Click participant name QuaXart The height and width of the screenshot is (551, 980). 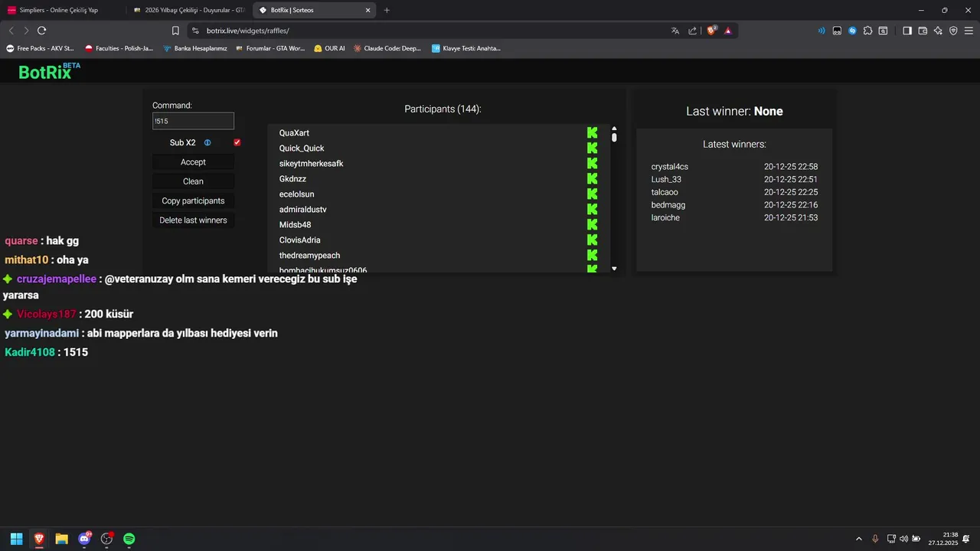(x=294, y=133)
